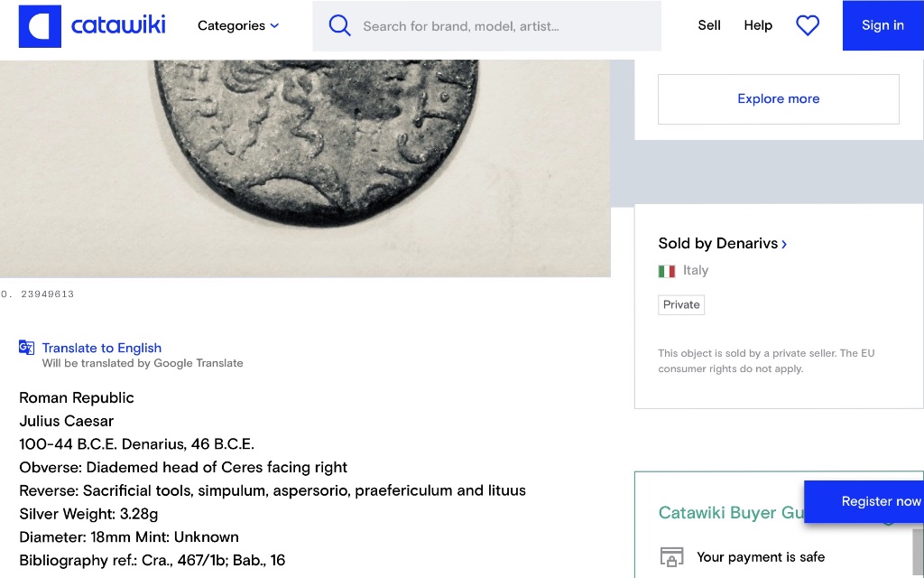Click the chevron beside Sold by Denarivs
The height and width of the screenshot is (578, 924).
pyautogui.click(x=784, y=244)
